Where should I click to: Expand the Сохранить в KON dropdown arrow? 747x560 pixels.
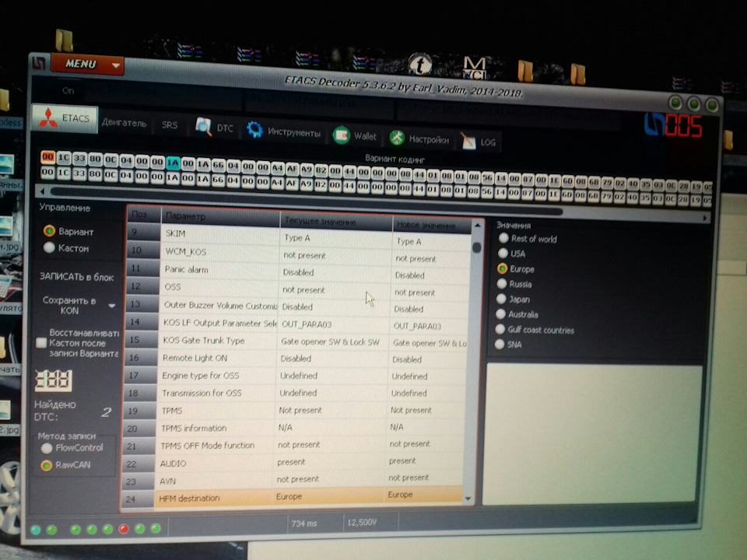[112, 305]
